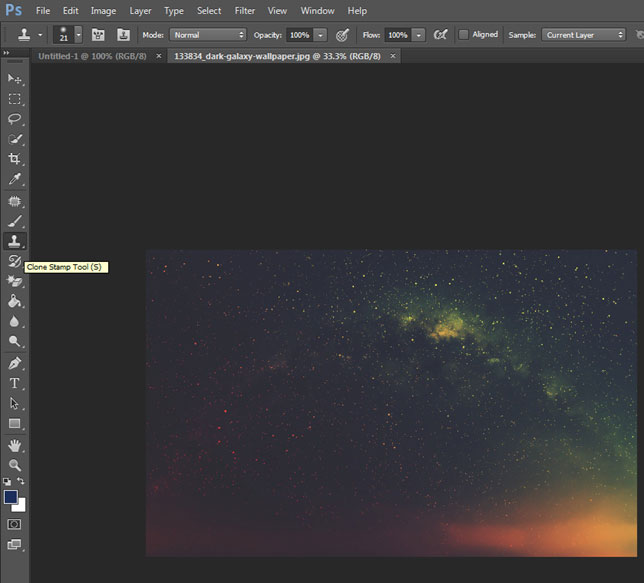Select the Move tool
This screenshot has width=644, height=583.
[x=15, y=79]
